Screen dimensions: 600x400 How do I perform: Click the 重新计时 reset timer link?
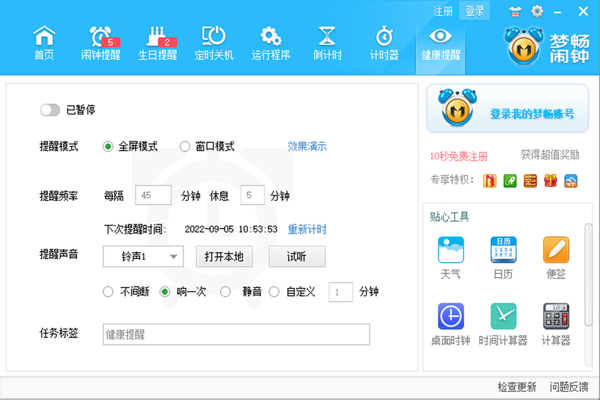(x=307, y=230)
